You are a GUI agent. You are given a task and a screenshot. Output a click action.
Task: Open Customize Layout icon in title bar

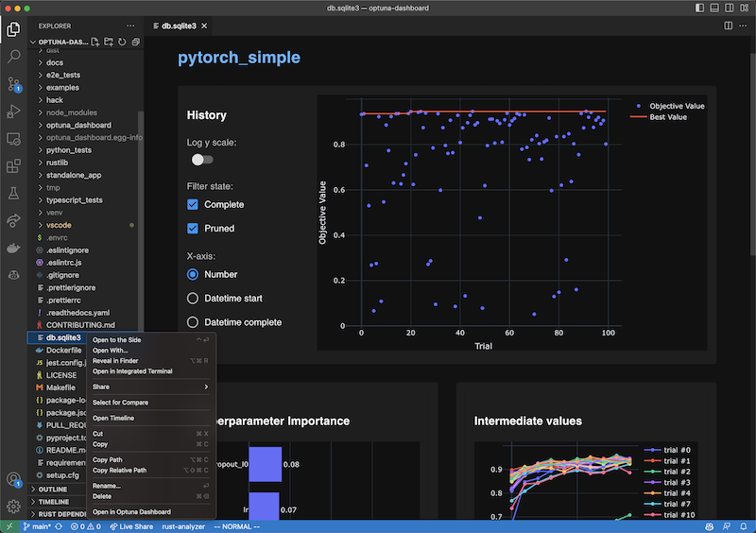tap(745, 8)
